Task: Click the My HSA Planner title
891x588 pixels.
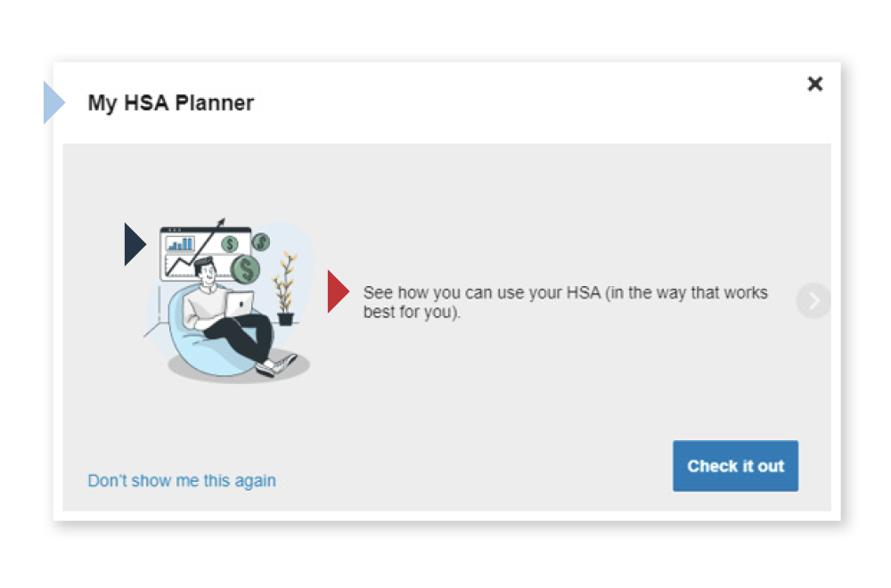Action: tap(170, 102)
